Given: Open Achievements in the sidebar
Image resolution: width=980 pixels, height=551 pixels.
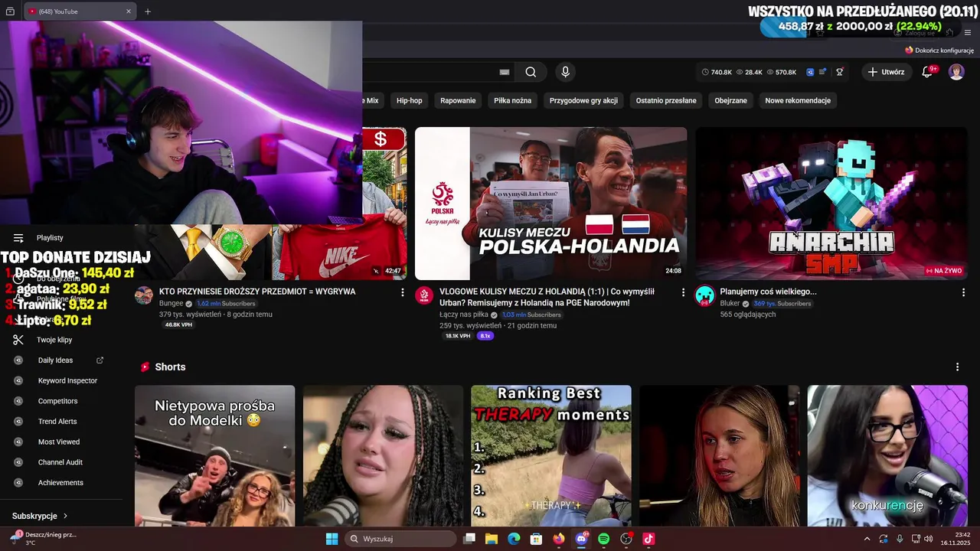Looking at the screenshot, I should (60, 483).
